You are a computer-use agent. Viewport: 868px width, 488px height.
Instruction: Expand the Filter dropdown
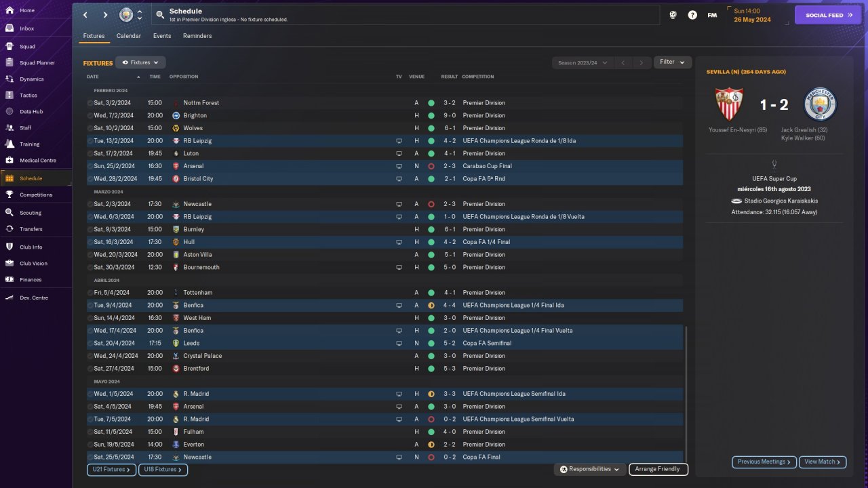point(672,62)
